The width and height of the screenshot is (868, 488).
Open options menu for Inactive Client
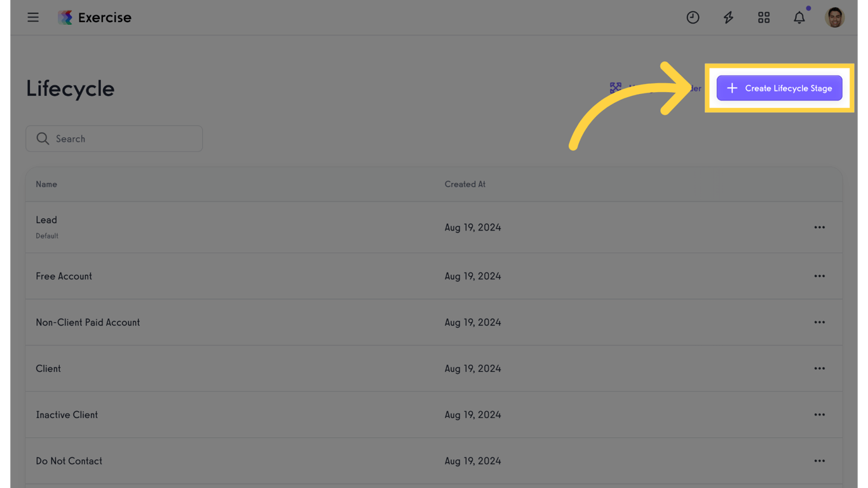click(819, 415)
